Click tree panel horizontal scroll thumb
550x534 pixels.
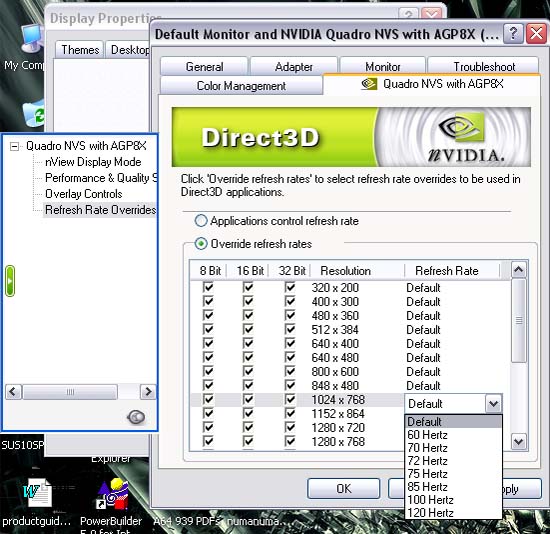coord(70,392)
